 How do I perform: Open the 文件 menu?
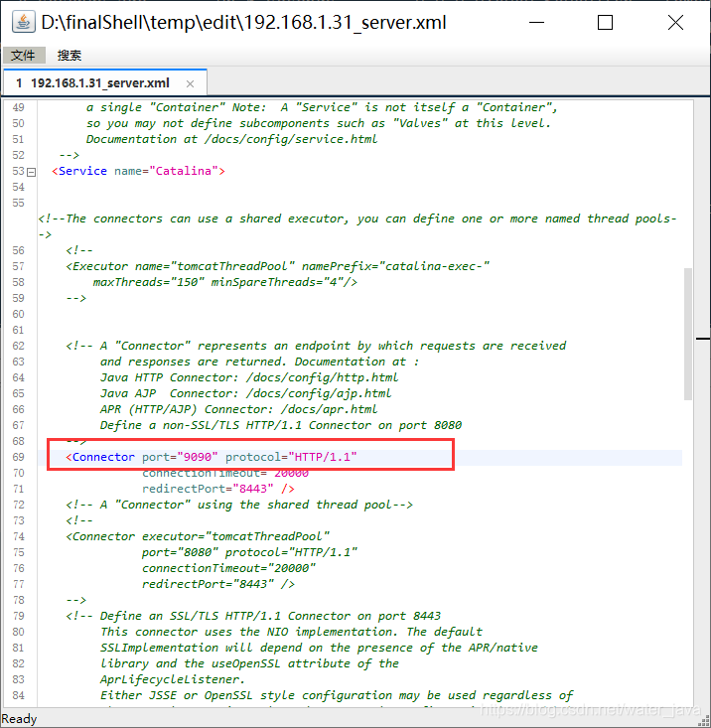pyautogui.click(x=23, y=56)
